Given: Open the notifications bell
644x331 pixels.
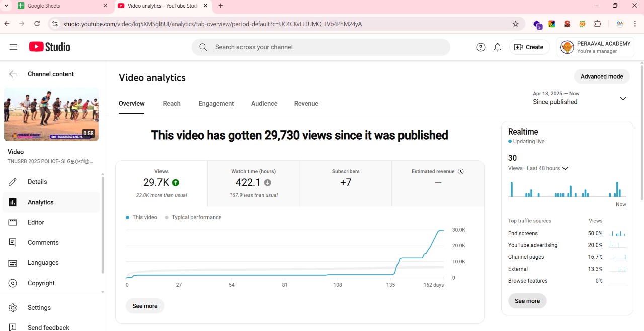Looking at the screenshot, I should [x=497, y=47].
